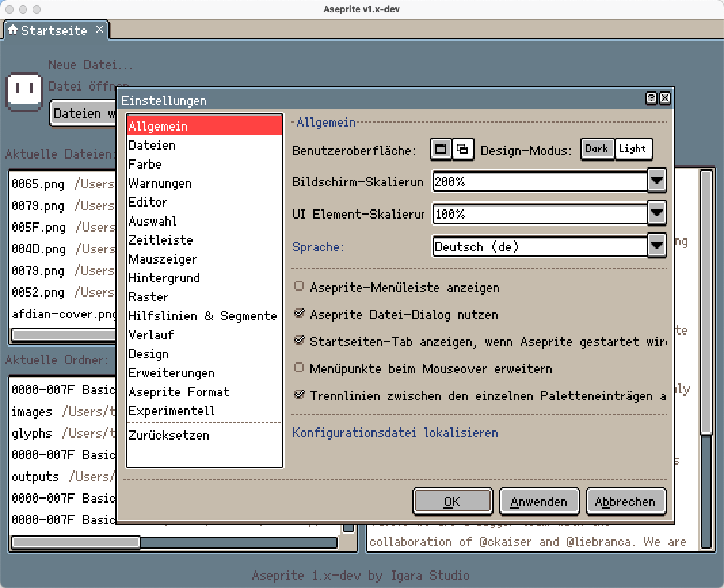The width and height of the screenshot is (724, 588).
Task: Click the OK button
Action: click(x=452, y=501)
